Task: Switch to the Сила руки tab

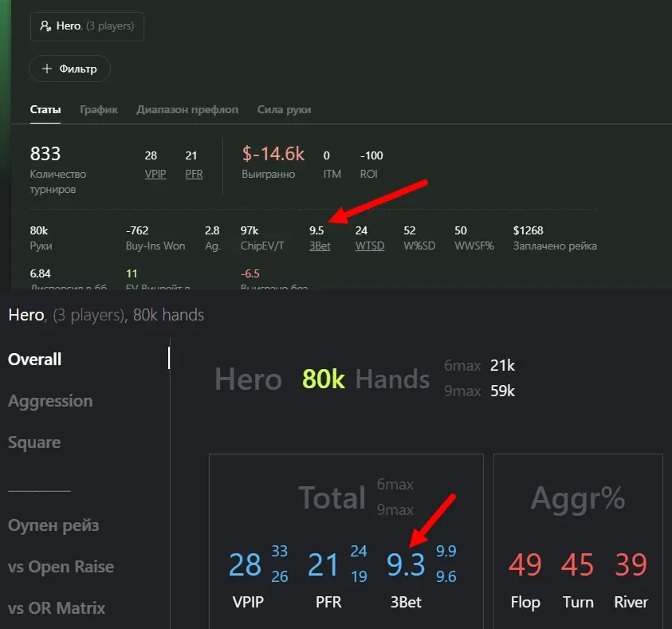Action: point(284,109)
